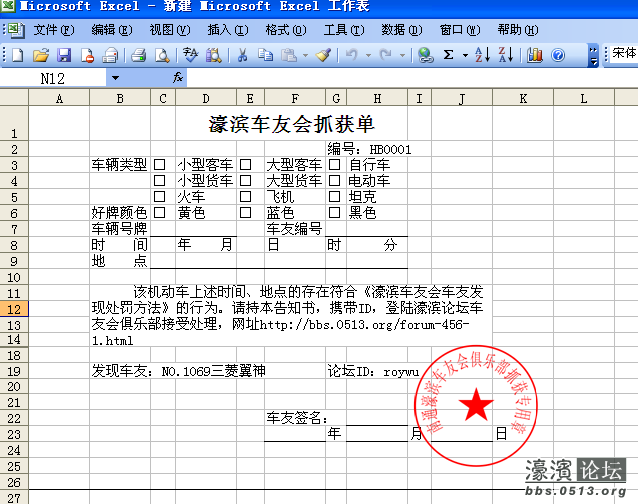Screen dimensions: 638x504
Task: Click the Print icon
Action: (139, 55)
